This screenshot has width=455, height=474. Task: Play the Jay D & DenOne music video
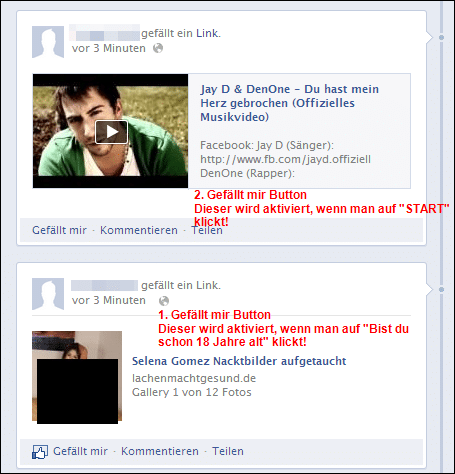111,132
